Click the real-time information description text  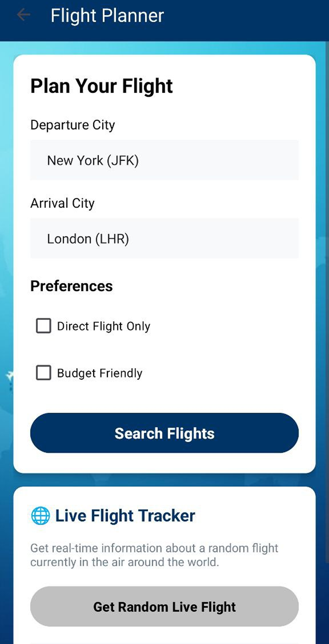click(x=154, y=555)
